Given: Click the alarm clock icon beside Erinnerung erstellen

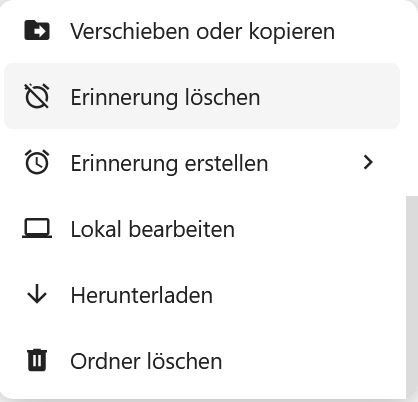Looking at the screenshot, I should tap(37, 162).
